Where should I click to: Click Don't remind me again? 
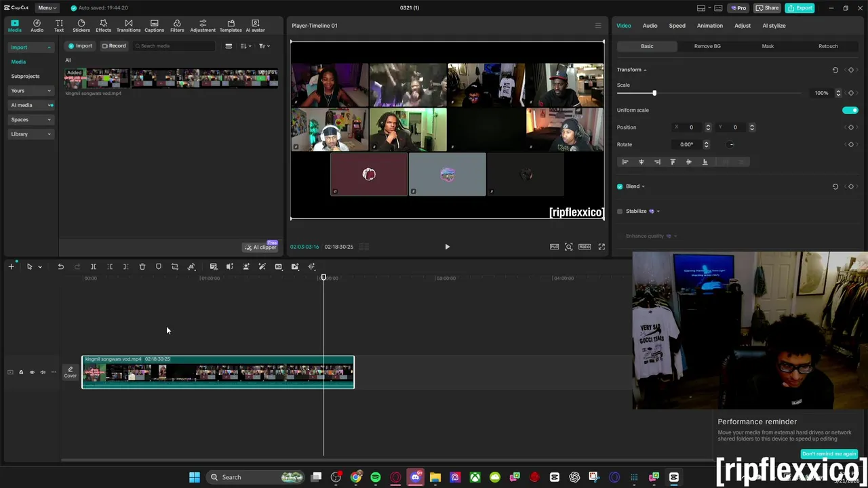pos(829,453)
